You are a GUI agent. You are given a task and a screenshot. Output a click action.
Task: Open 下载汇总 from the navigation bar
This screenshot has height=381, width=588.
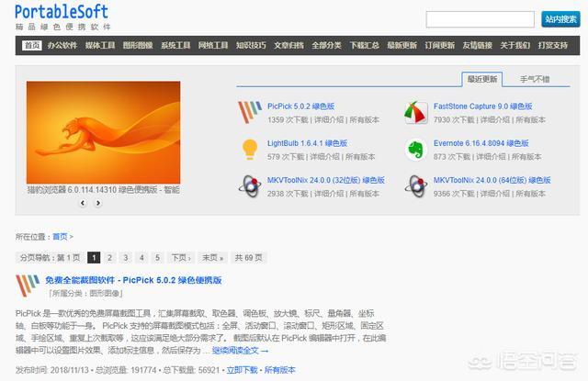click(x=364, y=45)
